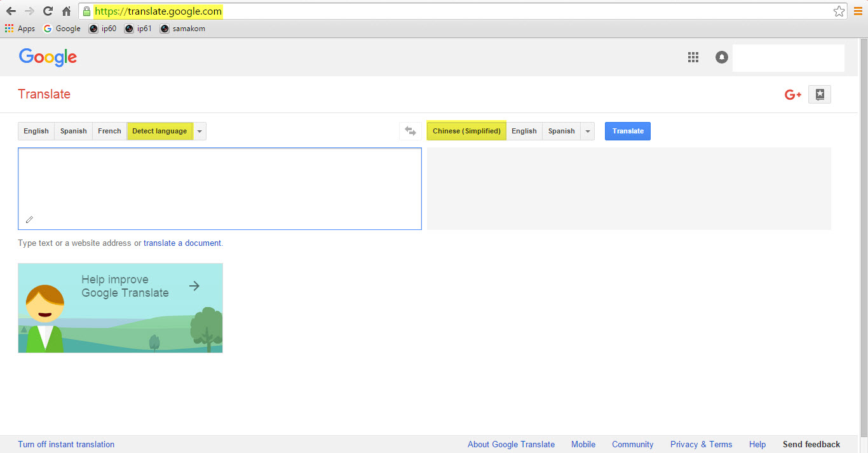Select French as source language
Image resolution: width=868 pixels, height=453 pixels.
(x=109, y=131)
